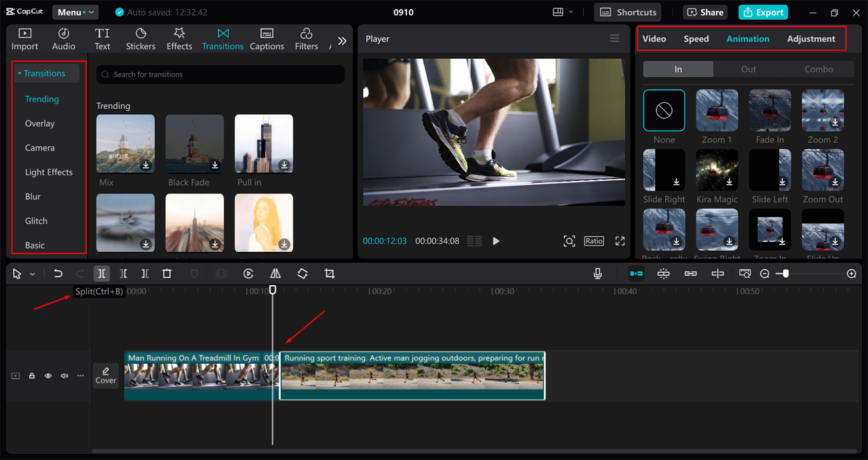Open the layout selector dropdown
This screenshot has width=868, height=460.
tap(563, 12)
